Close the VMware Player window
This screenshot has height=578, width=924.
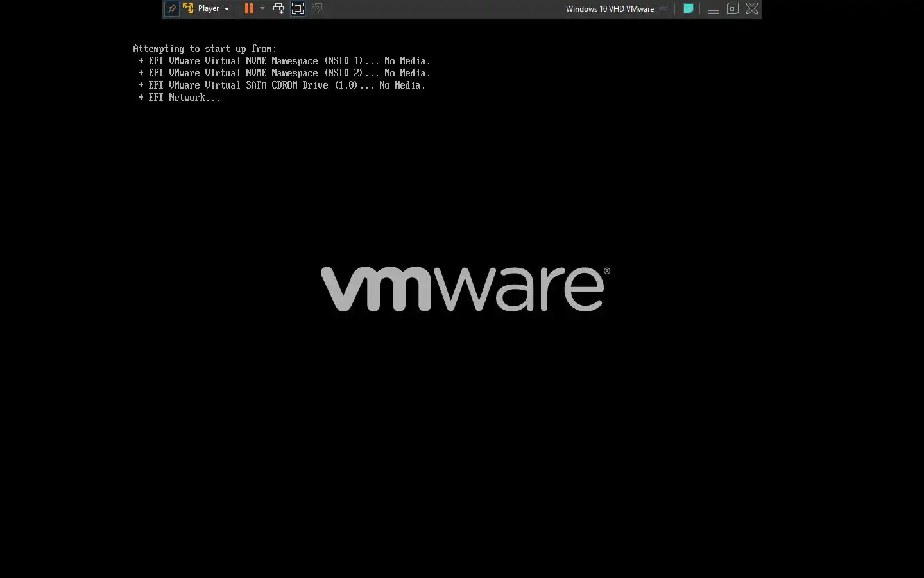752,9
